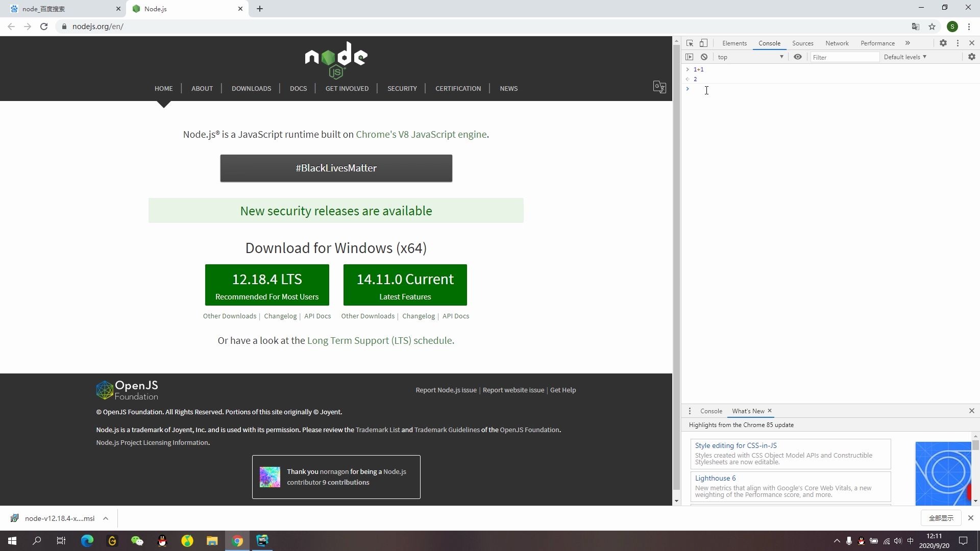Select the inspect element picker icon
This screenshot has width=980, height=551.
coord(690,43)
